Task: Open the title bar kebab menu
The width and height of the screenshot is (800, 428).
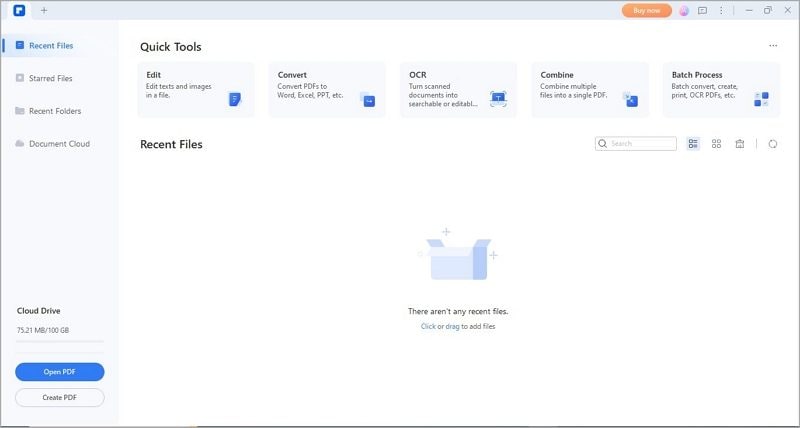Action: click(719, 11)
